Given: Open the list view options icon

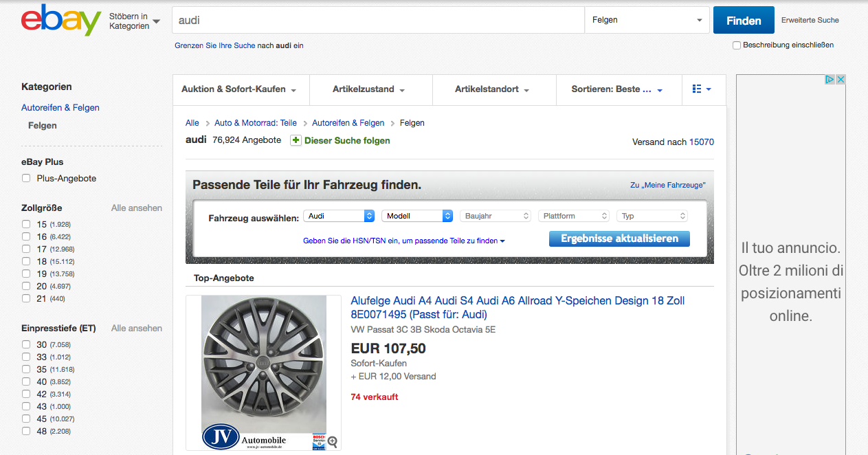Looking at the screenshot, I should pos(701,89).
